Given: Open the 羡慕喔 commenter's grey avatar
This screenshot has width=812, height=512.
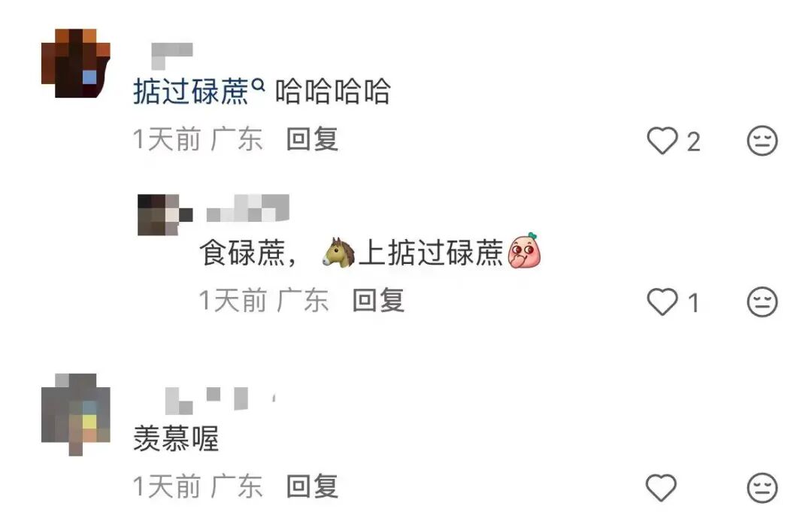Looking at the screenshot, I should point(76,414).
